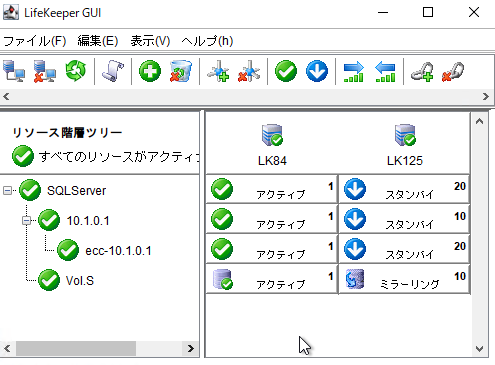Screen dimensions: 495x365
Task: Select the ecc-10.1.0.1 tree item
Action: click(118, 251)
